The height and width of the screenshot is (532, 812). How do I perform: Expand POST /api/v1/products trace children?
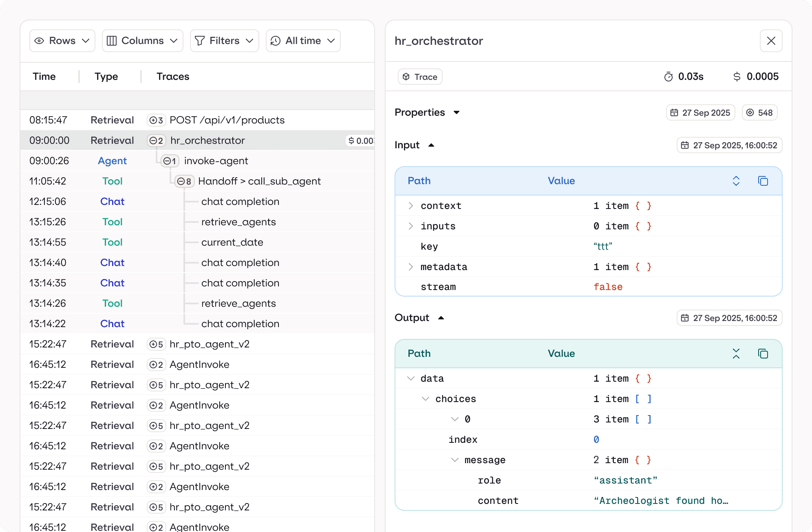pos(156,120)
